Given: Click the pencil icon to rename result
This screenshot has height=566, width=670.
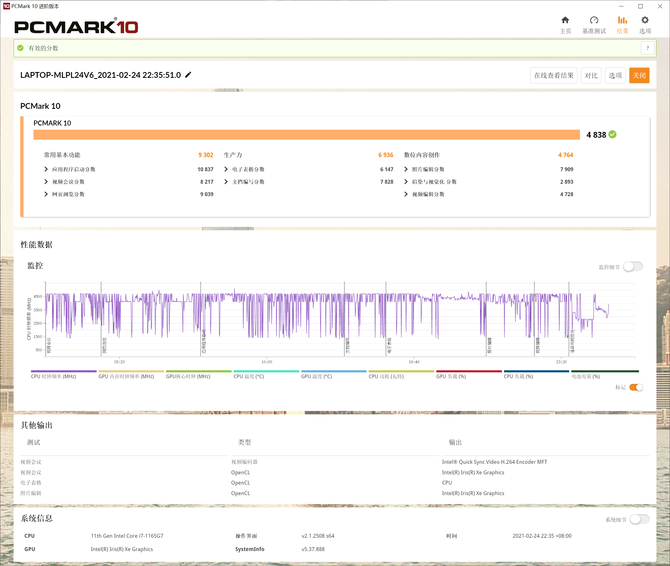Looking at the screenshot, I should (x=188, y=75).
